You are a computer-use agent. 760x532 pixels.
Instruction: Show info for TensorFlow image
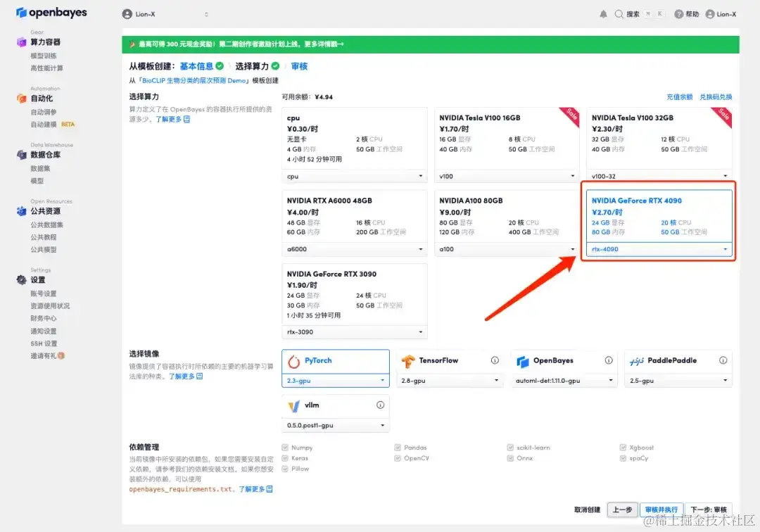click(495, 360)
